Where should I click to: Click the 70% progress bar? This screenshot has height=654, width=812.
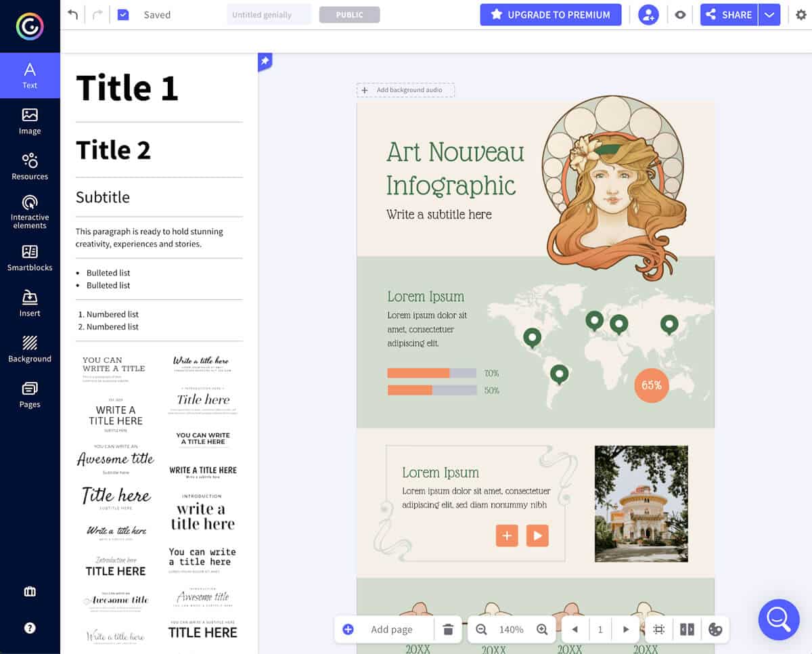click(432, 373)
